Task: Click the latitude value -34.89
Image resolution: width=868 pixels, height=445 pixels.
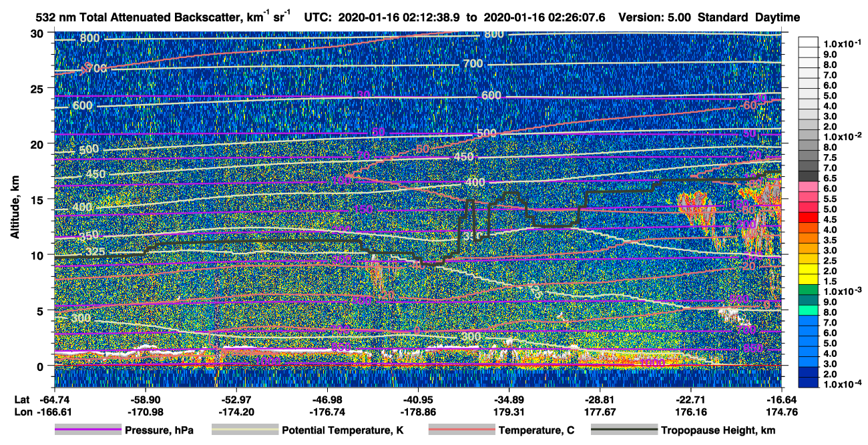Action: click(510, 399)
